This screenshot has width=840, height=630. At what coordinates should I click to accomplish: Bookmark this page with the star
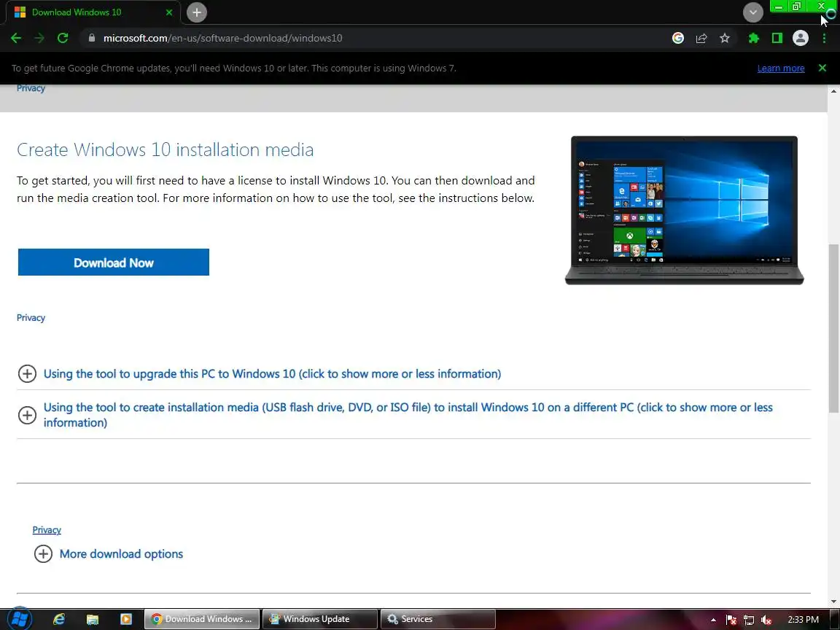pyautogui.click(x=724, y=38)
